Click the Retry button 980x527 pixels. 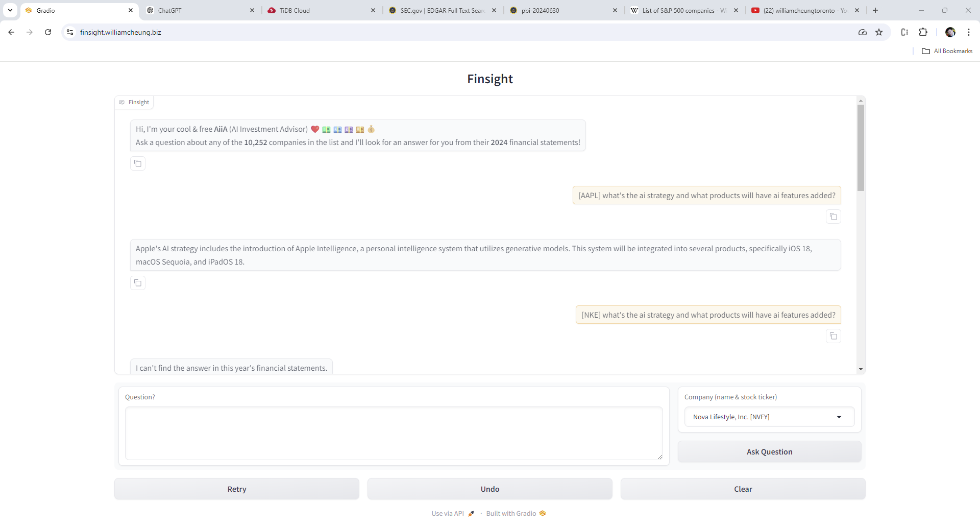point(237,489)
